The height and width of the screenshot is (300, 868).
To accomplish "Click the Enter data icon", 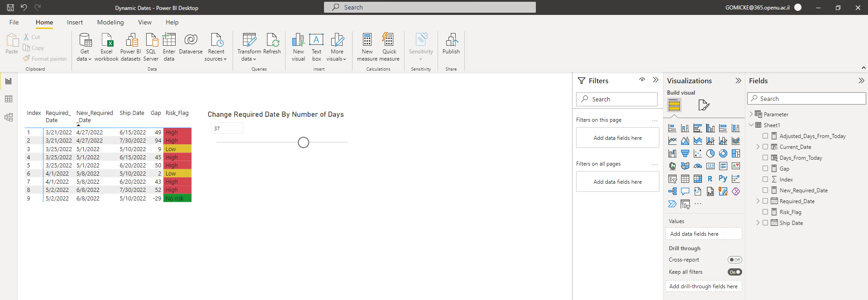I will point(169,40).
